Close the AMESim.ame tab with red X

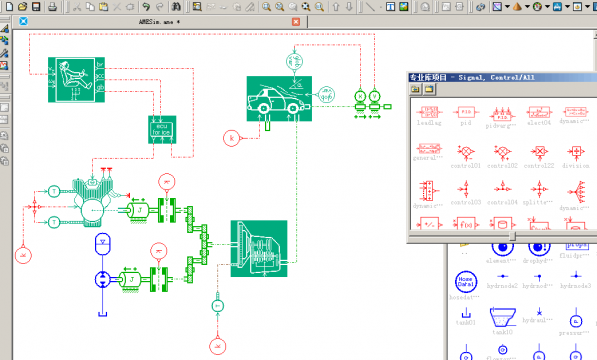tap(296, 22)
